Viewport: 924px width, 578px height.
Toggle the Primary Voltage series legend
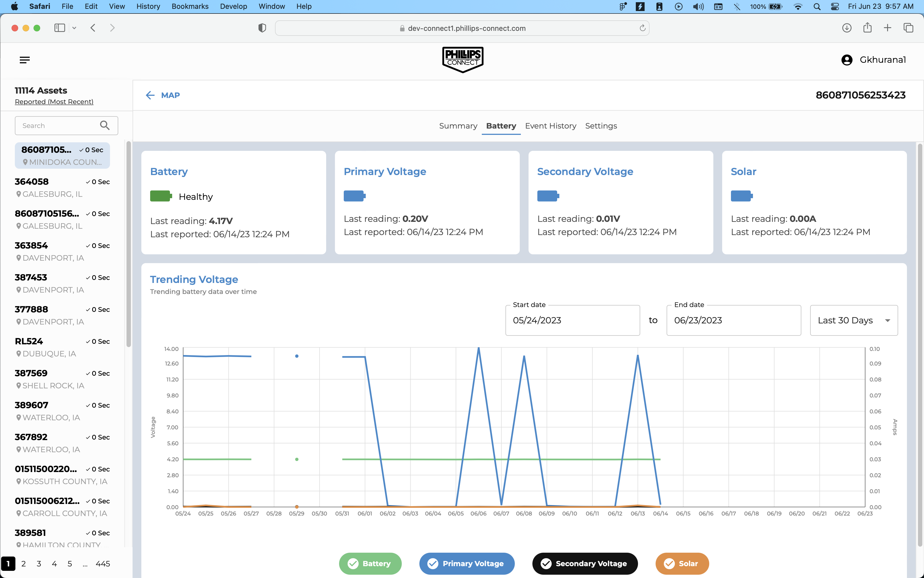(467, 563)
